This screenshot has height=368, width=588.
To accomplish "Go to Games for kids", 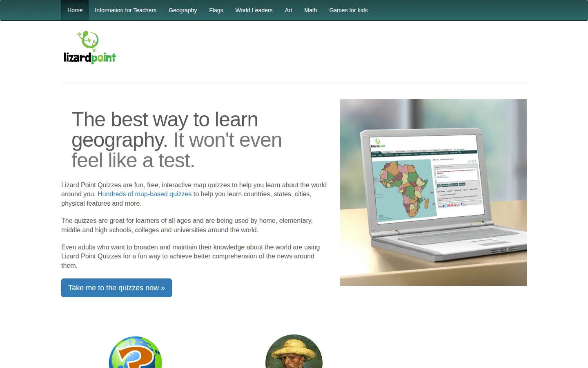I will (348, 10).
